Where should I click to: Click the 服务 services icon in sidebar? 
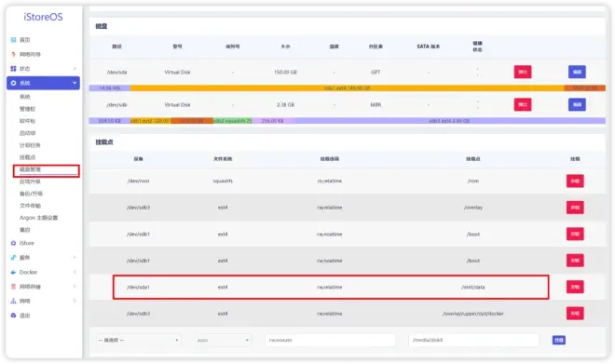13,258
